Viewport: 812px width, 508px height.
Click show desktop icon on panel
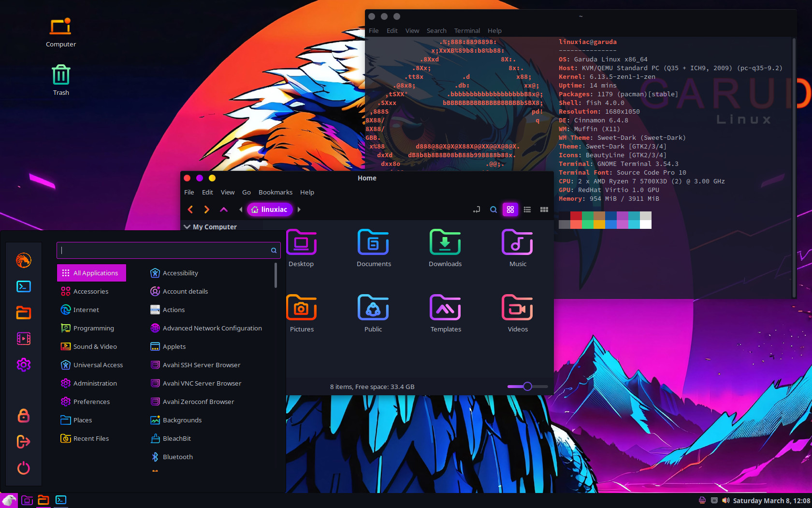[27, 500]
